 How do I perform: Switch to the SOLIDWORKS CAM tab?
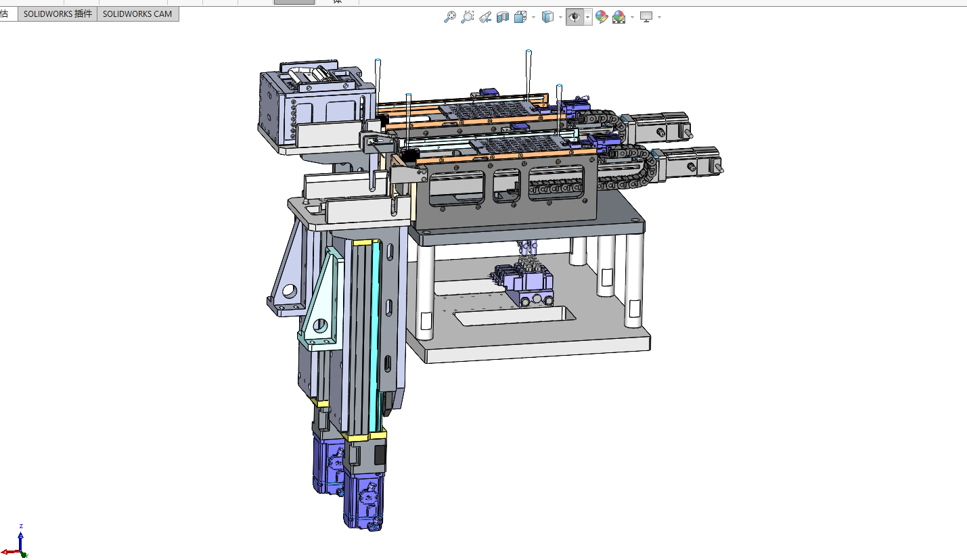[x=138, y=14]
